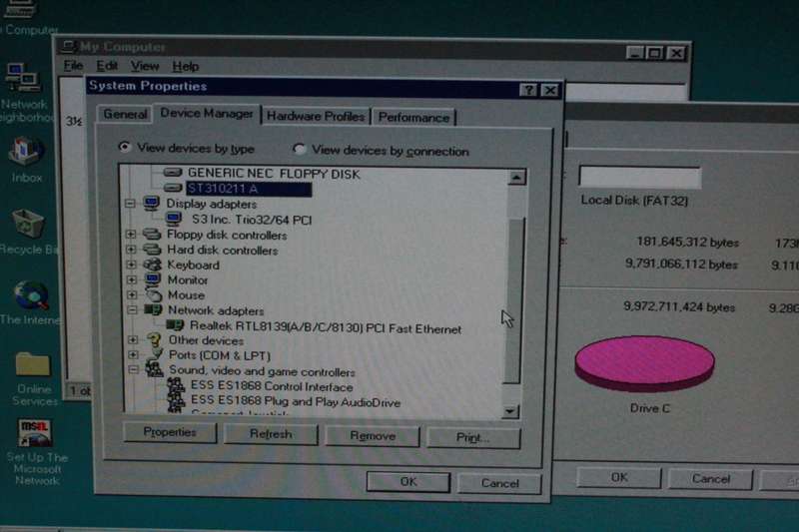Collapse the Display adapters branch

click(x=131, y=204)
